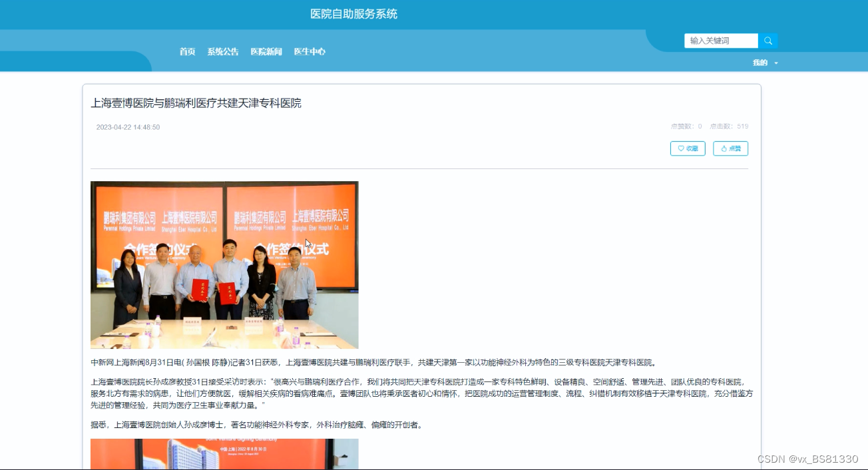
Task: Click the 点赞数: 0 counter
Action: pyautogui.click(x=686, y=126)
